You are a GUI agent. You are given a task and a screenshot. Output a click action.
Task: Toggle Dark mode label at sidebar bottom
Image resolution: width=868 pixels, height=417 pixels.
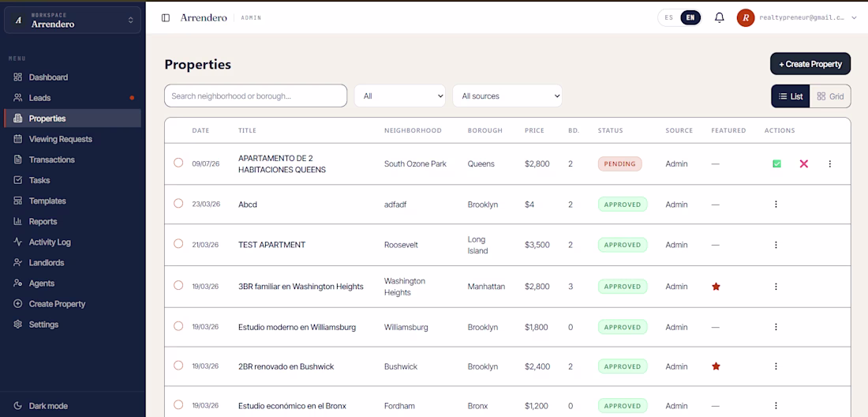48,406
